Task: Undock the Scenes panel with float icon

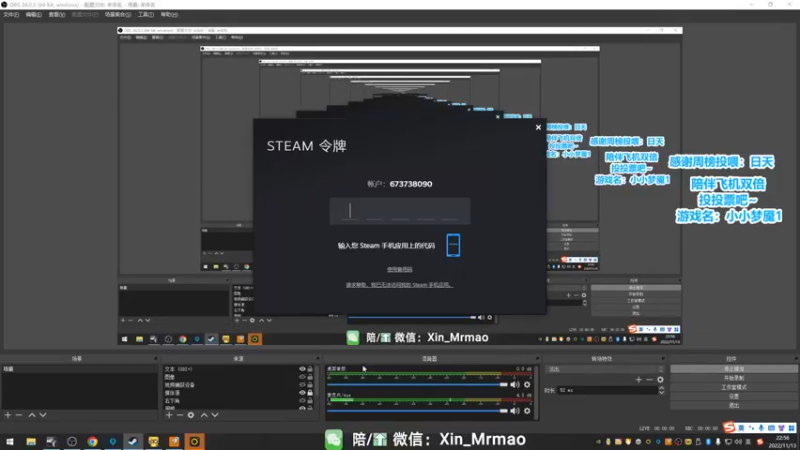Action: click(156, 359)
